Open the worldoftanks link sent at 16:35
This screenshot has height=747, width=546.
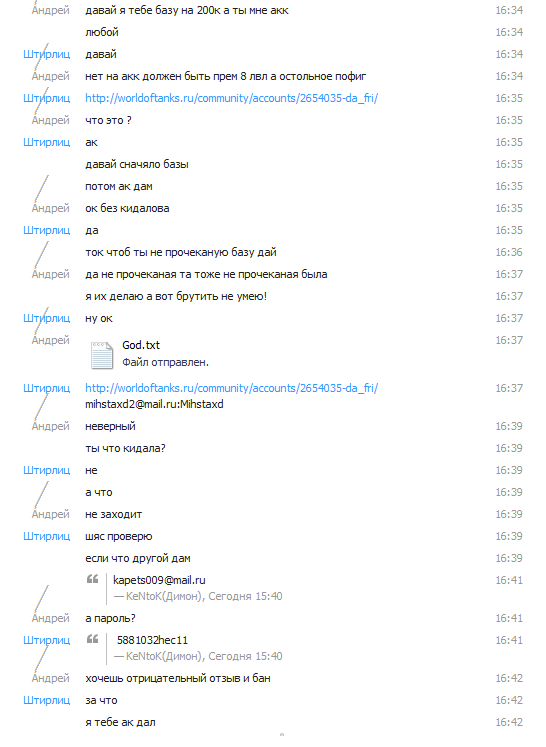232,98
